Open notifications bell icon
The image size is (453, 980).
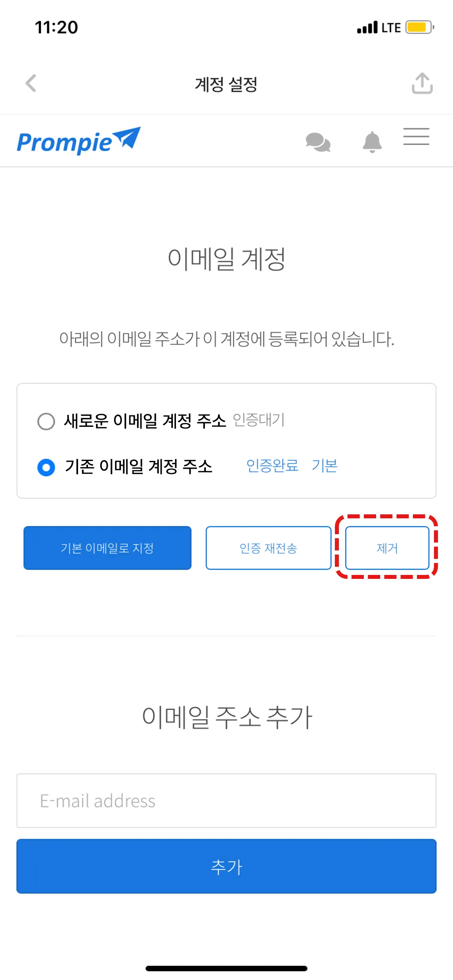click(x=372, y=142)
